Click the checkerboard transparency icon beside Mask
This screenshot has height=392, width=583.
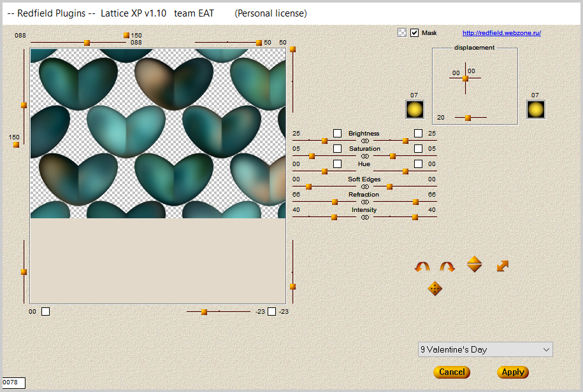click(x=402, y=32)
